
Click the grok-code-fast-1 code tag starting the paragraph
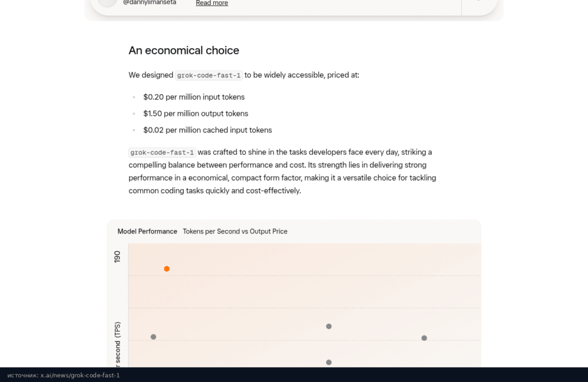(x=162, y=153)
